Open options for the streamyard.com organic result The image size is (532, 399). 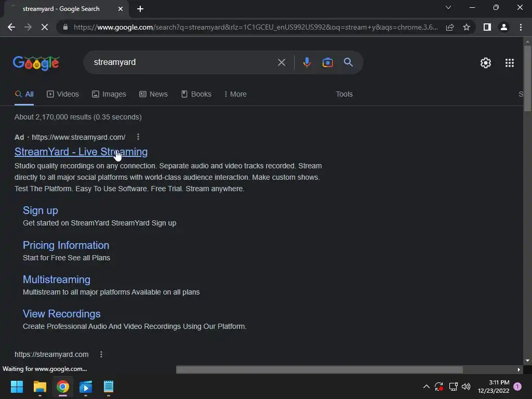coord(101,354)
